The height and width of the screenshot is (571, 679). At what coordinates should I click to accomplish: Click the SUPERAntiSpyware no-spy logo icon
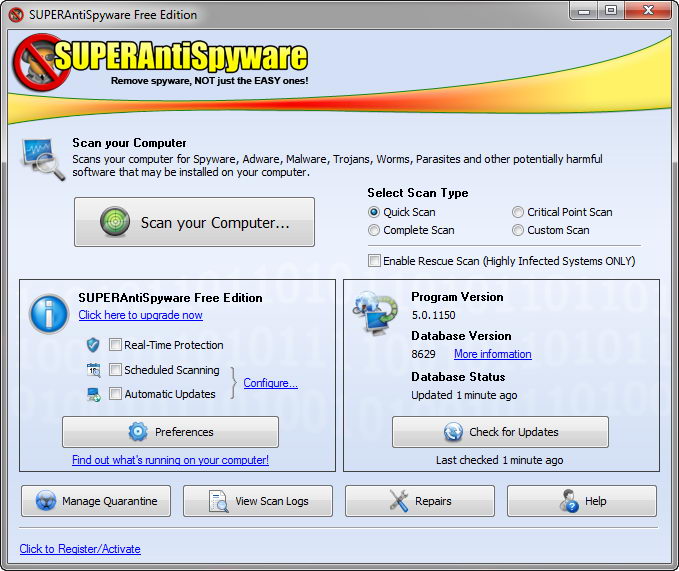click(40, 62)
